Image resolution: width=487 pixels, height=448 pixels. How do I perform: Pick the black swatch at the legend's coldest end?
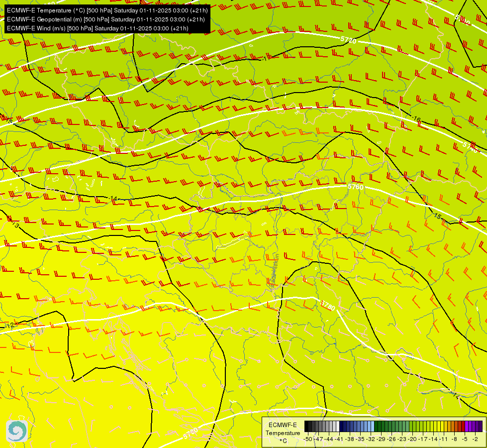click(x=306, y=427)
